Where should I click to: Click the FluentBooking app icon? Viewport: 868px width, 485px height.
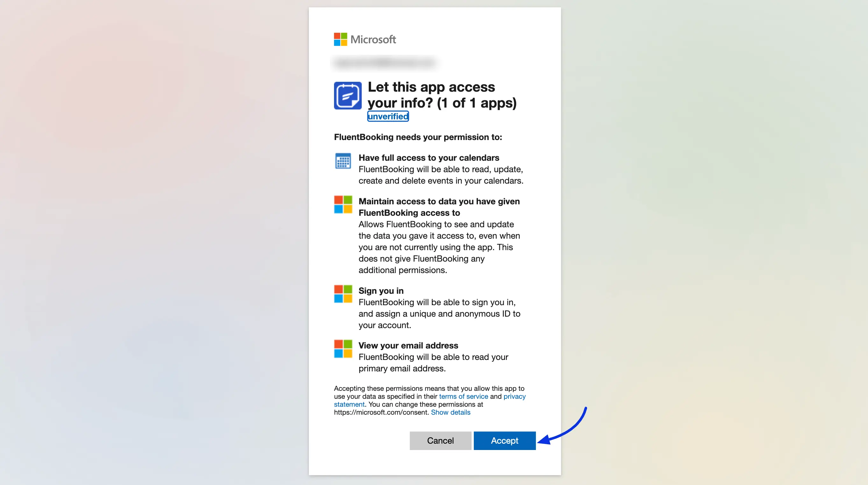point(348,96)
